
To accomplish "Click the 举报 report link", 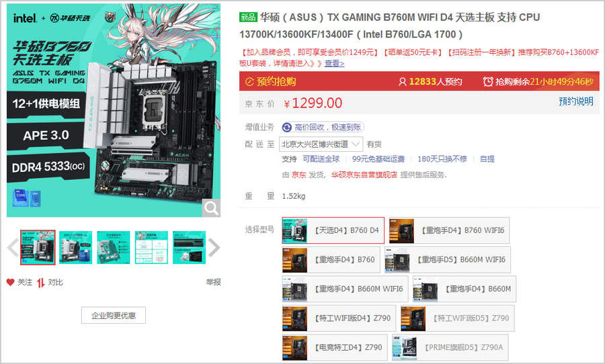I will click(x=213, y=282).
